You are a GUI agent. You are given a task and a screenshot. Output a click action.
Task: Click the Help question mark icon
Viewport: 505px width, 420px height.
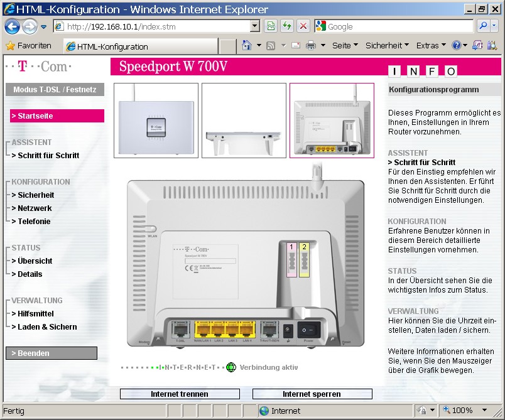click(x=457, y=45)
